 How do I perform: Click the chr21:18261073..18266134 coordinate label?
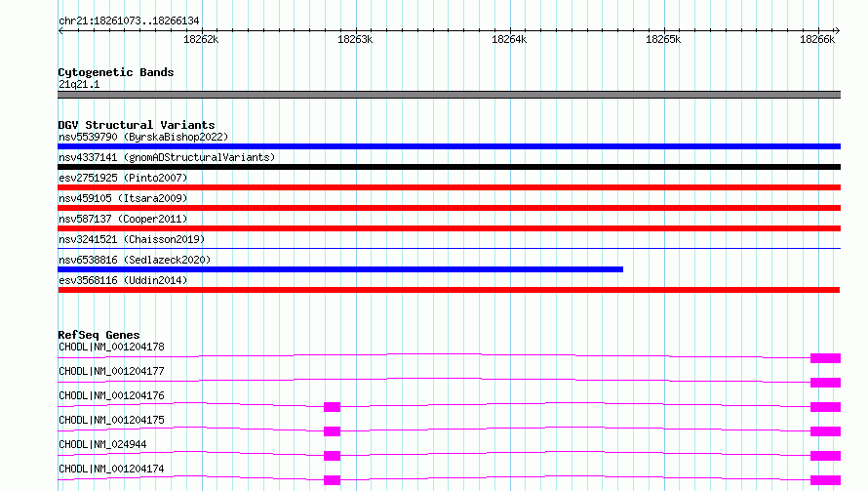click(129, 20)
